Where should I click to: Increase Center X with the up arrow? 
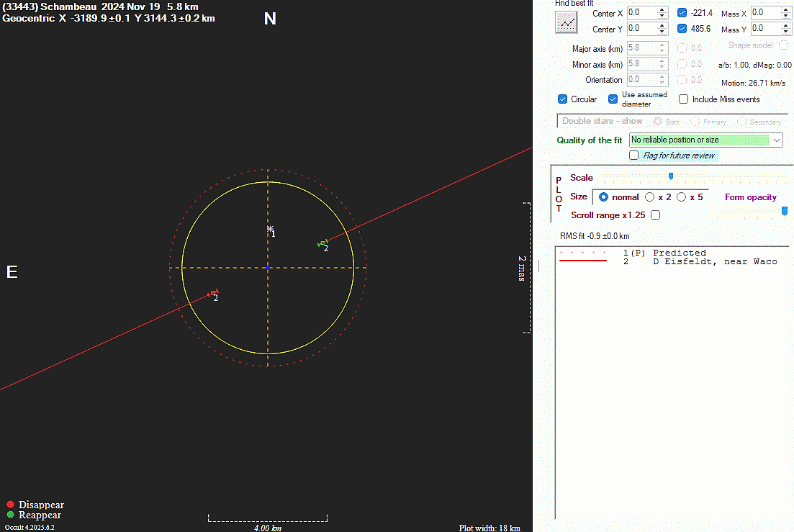pos(662,9)
